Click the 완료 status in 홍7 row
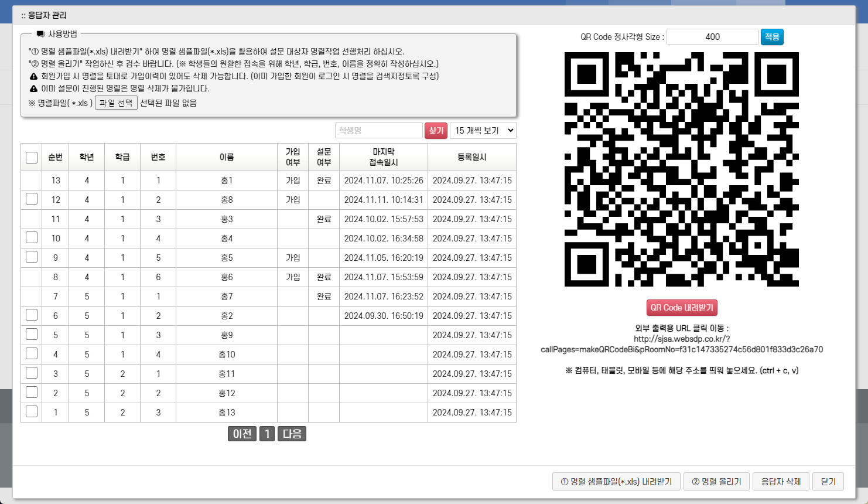868x504 pixels. pos(324,297)
